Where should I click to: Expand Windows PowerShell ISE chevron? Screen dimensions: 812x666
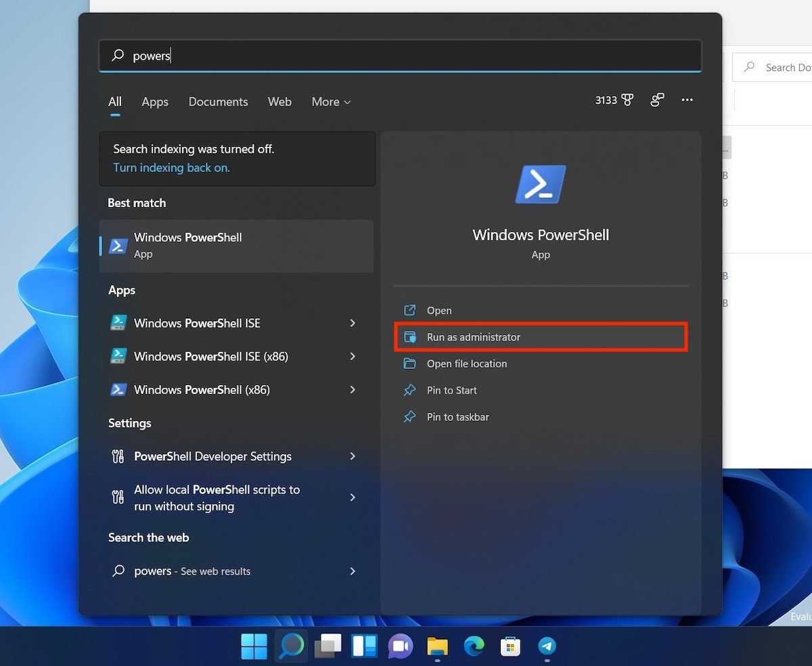pyautogui.click(x=353, y=323)
